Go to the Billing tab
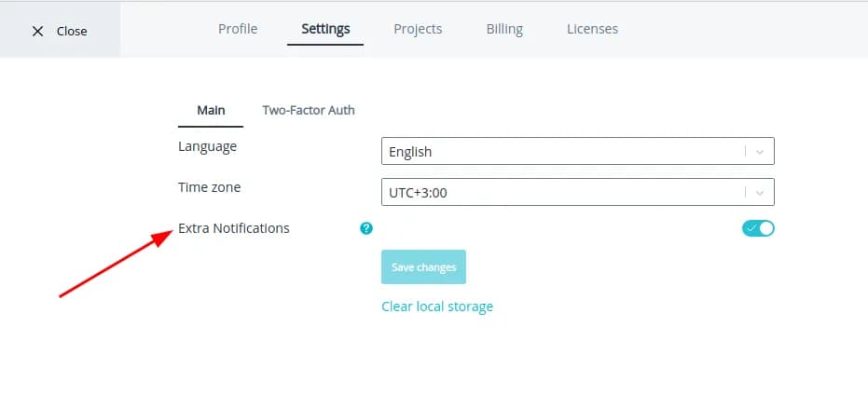Viewport: 868px width, 409px height. click(504, 29)
